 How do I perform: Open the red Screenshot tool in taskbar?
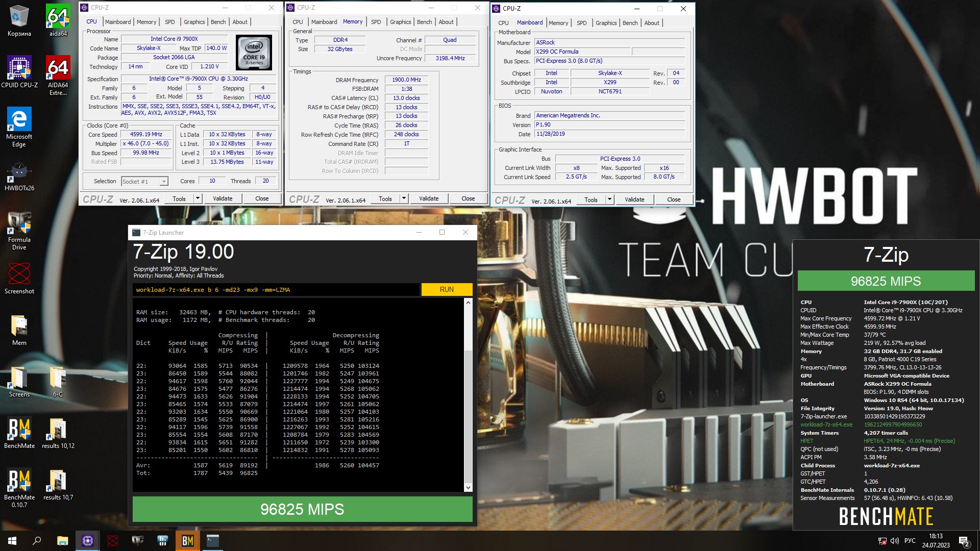(113, 541)
